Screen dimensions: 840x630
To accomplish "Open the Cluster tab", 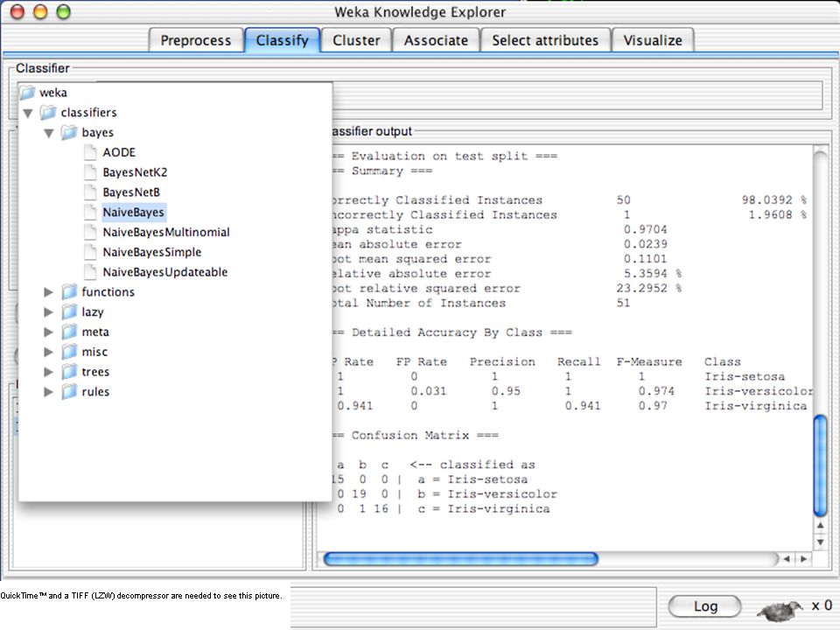I will [356, 40].
